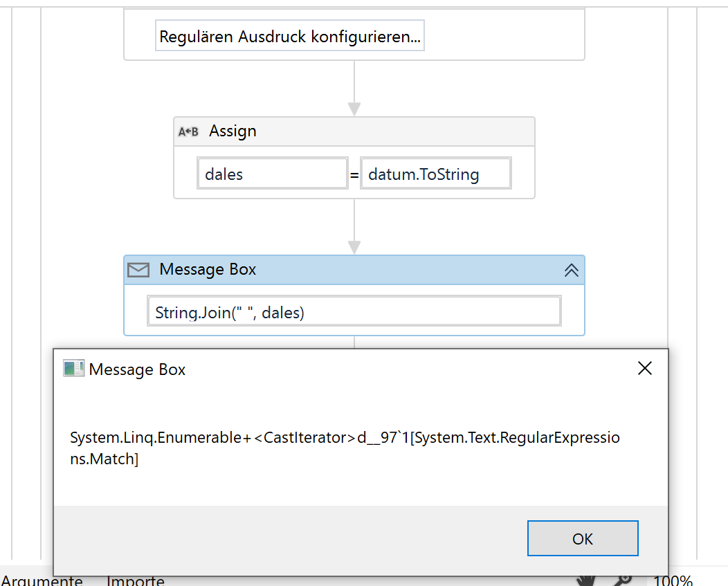Image resolution: width=728 pixels, height=586 pixels.
Task: Click the icon in the Message Box dialog title bar
Action: (x=73, y=369)
